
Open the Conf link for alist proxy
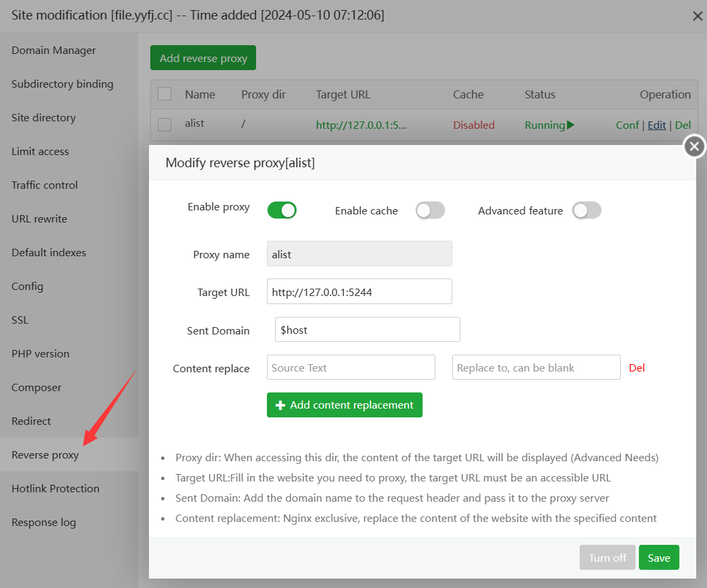(x=627, y=125)
